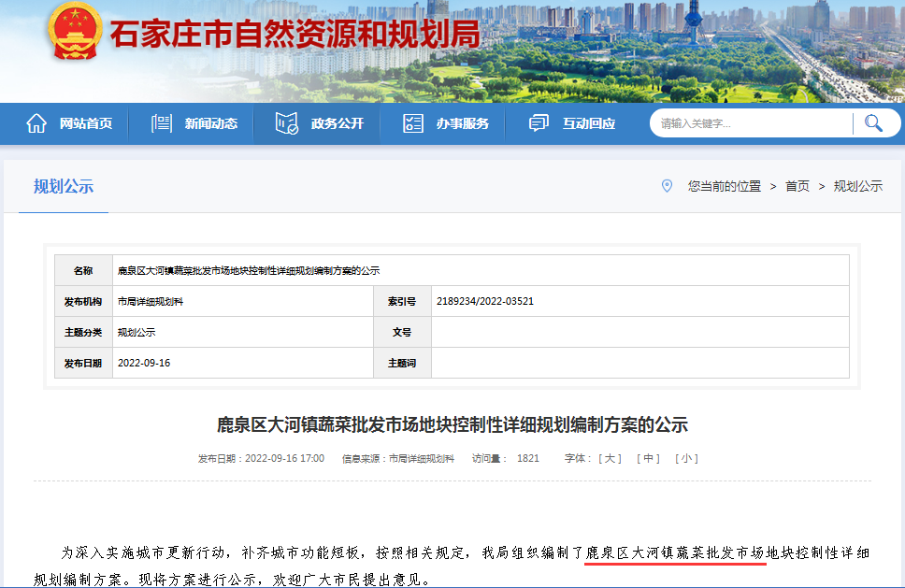Click the checklist icon beside 办事服务

413,123
